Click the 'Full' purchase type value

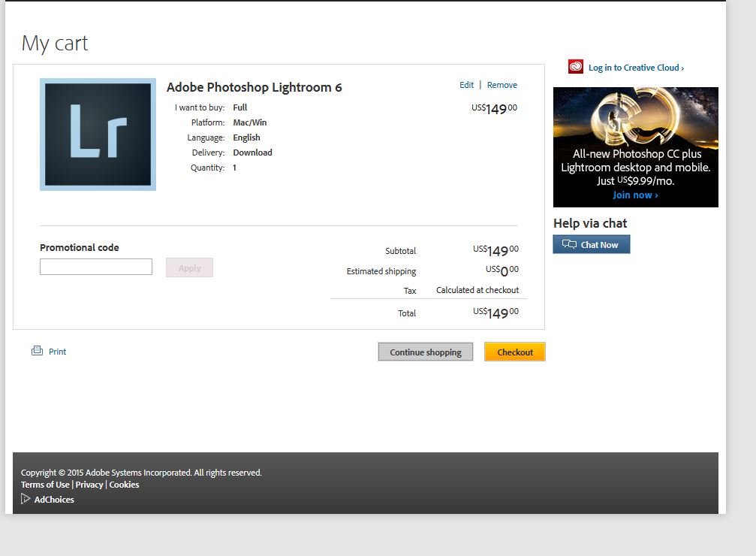(239, 107)
